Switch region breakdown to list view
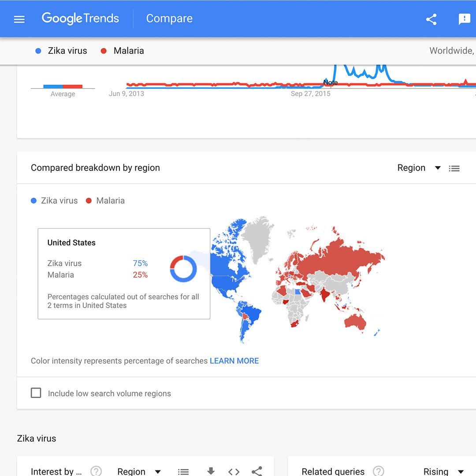This screenshot has height=476, width=476. (x=454, y=168)
